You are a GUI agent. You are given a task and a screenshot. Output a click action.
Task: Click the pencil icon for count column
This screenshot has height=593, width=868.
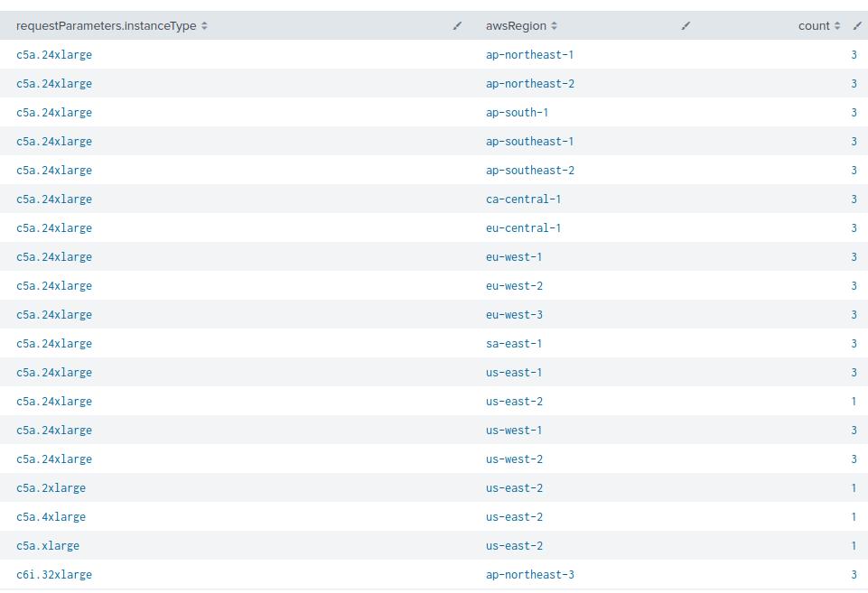pyautogui.click(x=857, y=25)
